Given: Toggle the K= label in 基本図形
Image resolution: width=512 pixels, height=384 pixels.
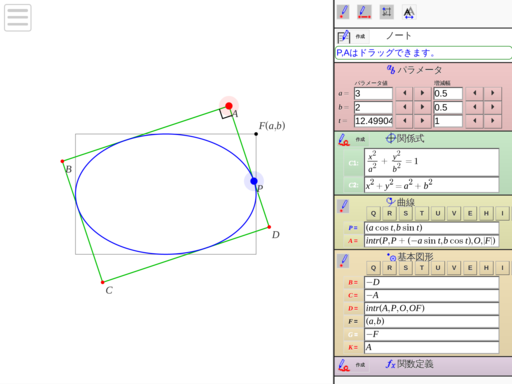Looking at the screenshot, I should coord(353,347).
